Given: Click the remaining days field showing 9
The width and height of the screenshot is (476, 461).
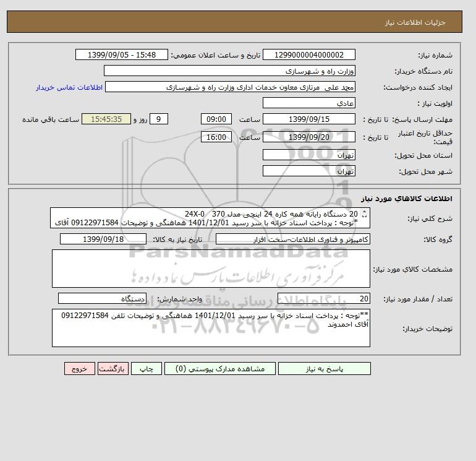Looking at the screenshot, I should pyautogui.click(x=159, y=119).
